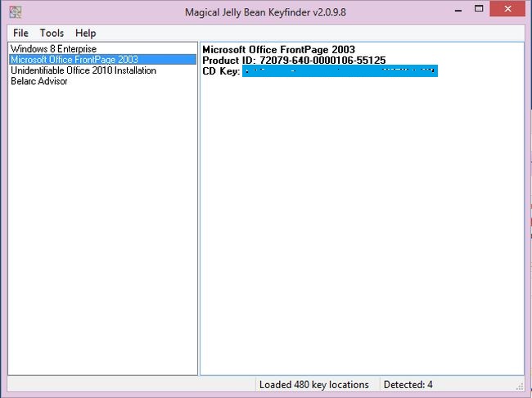This screenshot has height=398, width=532.
Task: Minimize the Keyfinder window
Action: [x=458, y=10]
